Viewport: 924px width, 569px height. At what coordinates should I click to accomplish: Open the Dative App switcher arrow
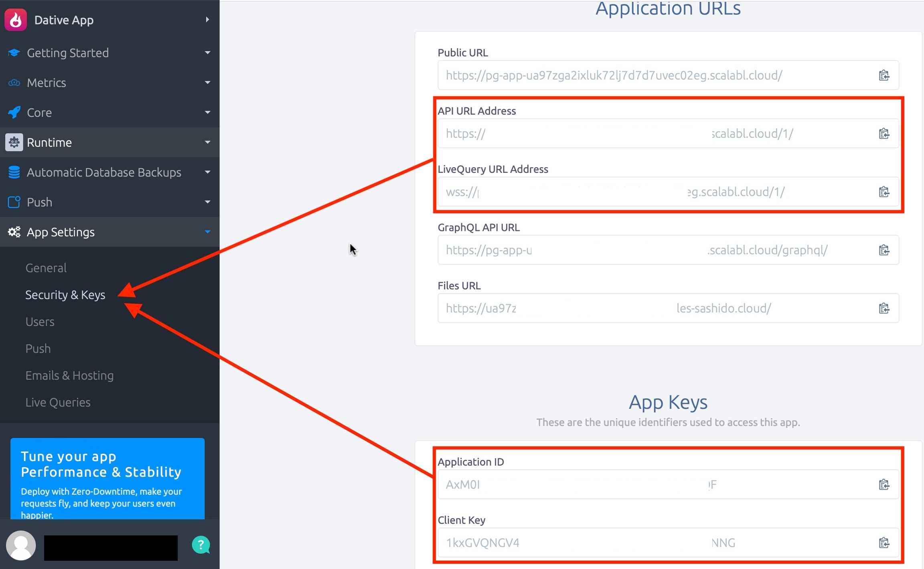tap(207, 20)
